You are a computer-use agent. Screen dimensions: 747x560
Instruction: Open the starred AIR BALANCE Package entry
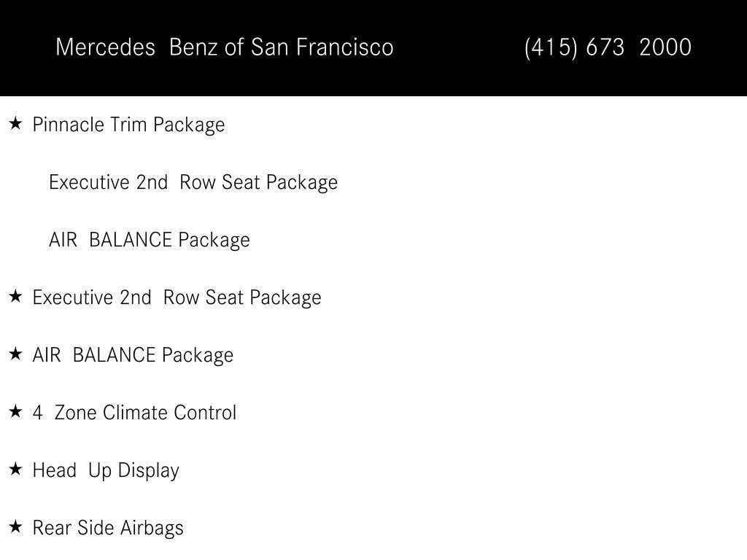[133, 356]
